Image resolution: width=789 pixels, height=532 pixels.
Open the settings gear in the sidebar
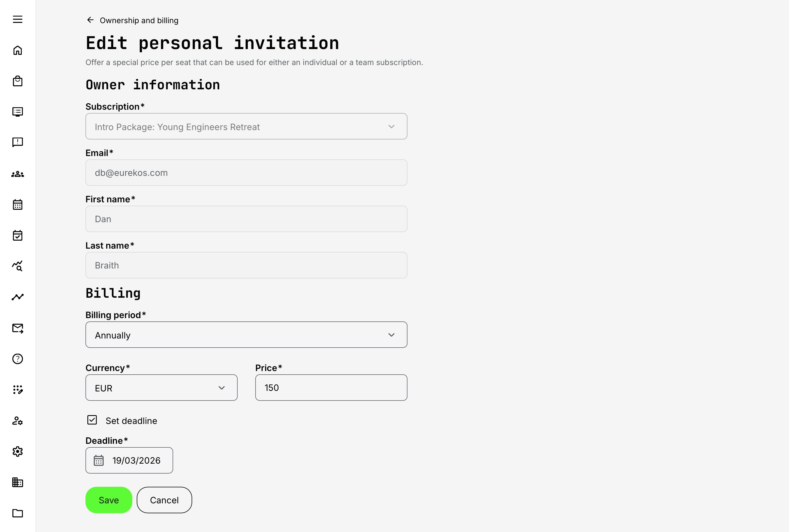17,452
